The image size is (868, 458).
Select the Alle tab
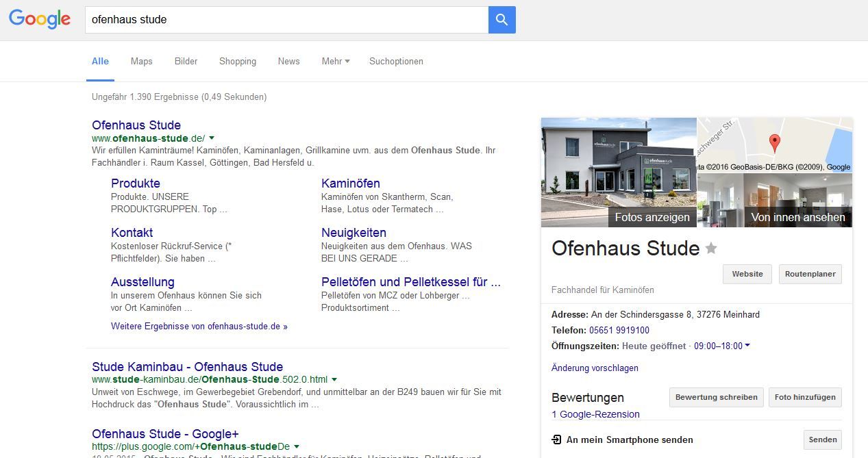click(100, 61)
